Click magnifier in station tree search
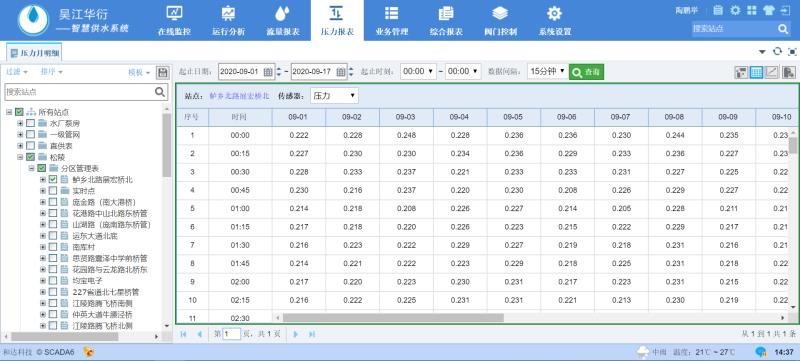 pos(160,92)
